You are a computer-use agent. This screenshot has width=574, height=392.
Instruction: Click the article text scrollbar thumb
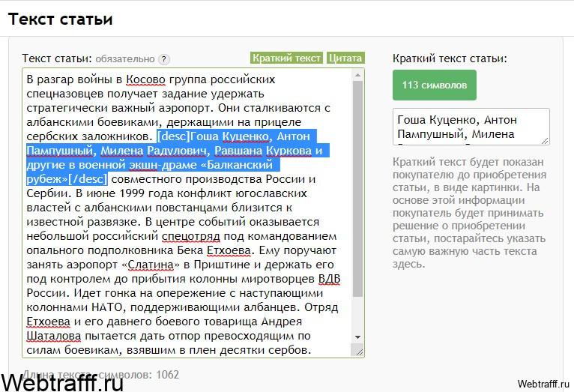click(x=357, y=188)
